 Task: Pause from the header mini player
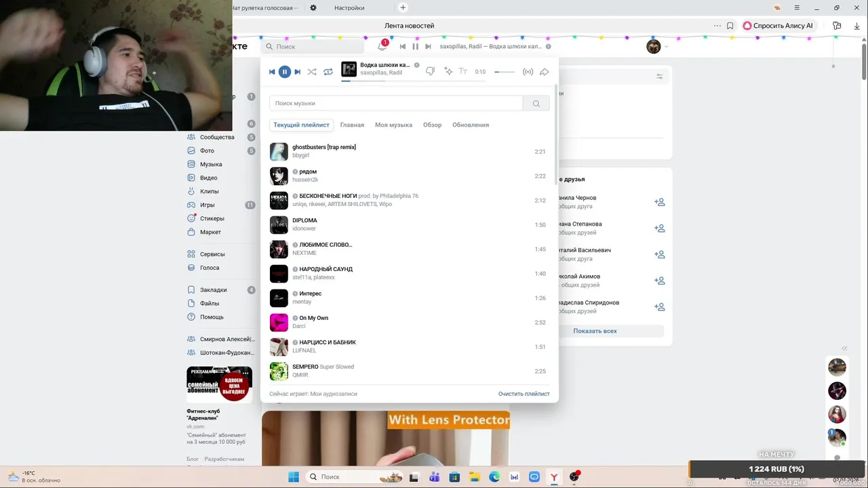click(x=415, y=46)
